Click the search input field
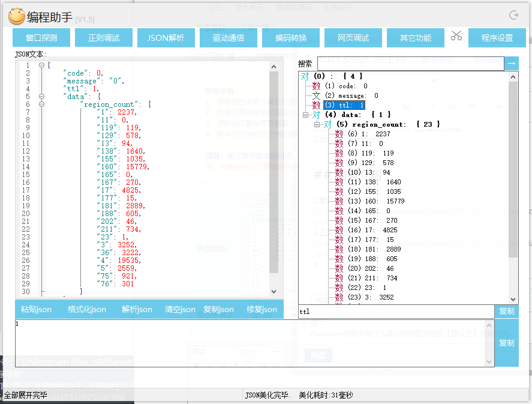 (410, 64)
